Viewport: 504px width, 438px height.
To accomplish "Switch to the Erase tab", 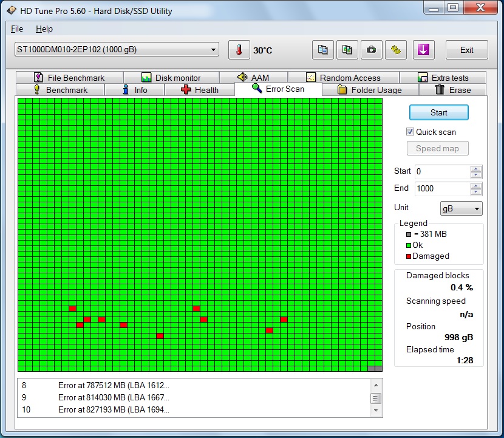I will [452, 90].
